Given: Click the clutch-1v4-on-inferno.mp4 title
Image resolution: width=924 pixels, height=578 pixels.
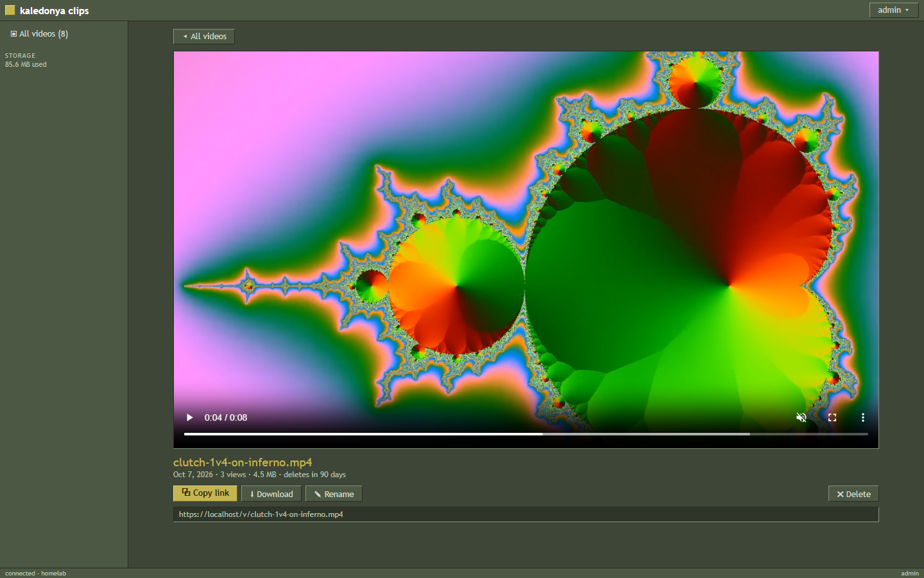Looking at the screenshot, I should click(243, 462).
